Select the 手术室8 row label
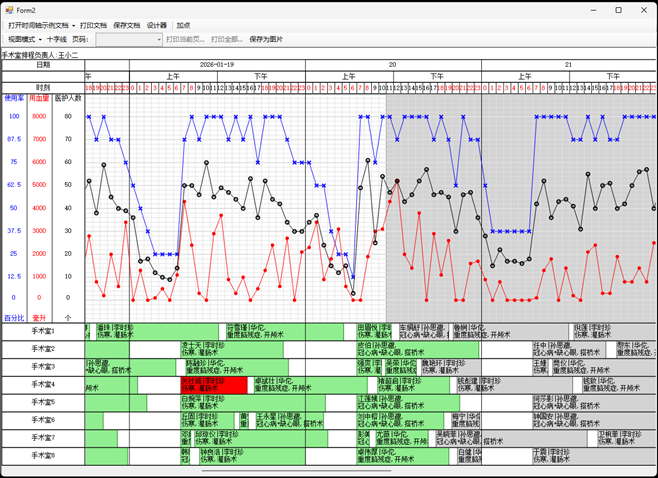 (42, 456)
